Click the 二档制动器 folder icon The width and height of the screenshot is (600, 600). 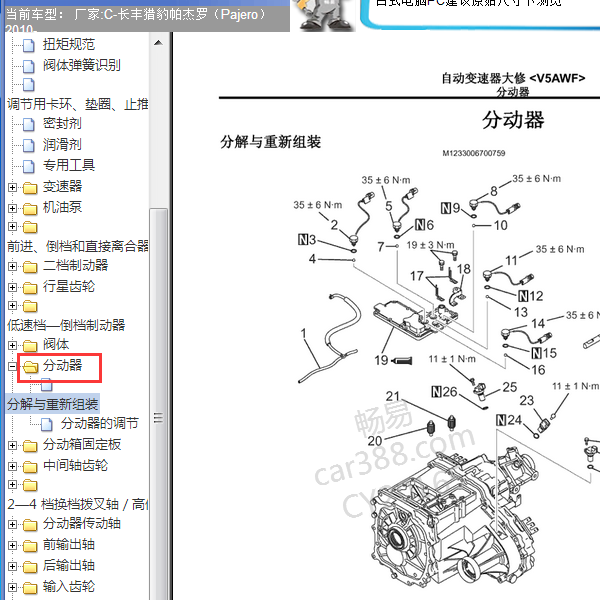(x=30, y=267)
